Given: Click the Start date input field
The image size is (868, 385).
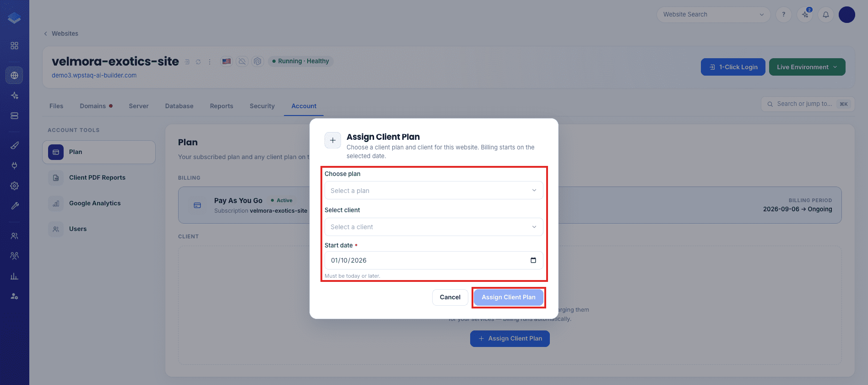Looking at the screenshot, I should [x=434, y=260].
